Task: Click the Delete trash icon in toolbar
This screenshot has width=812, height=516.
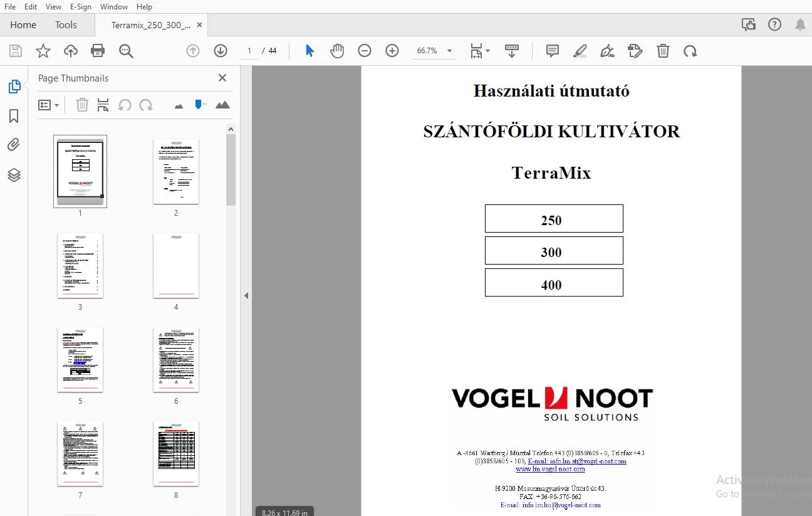Action: tap(663, 51)
